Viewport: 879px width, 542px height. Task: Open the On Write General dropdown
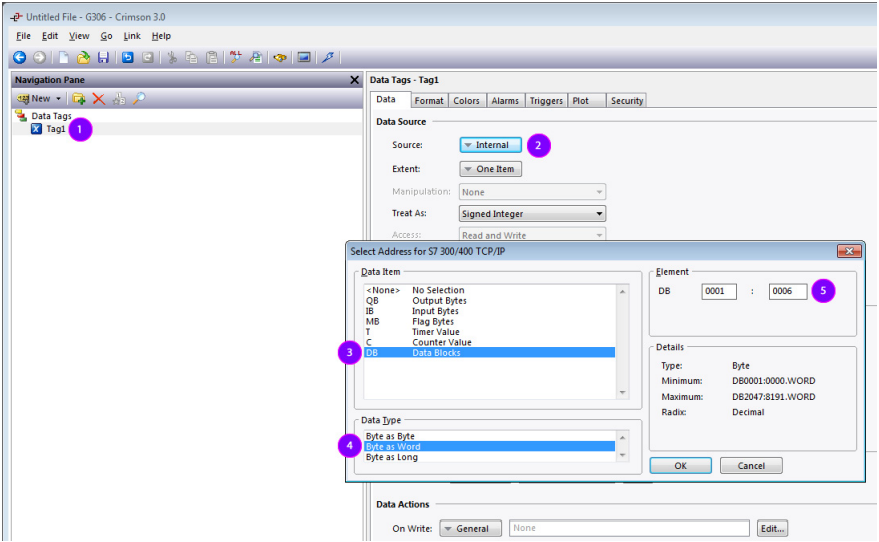click(x=470, y=529)
